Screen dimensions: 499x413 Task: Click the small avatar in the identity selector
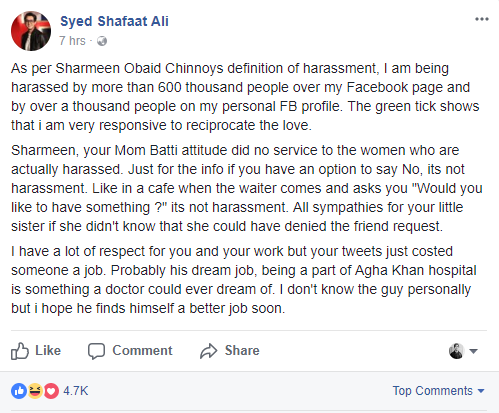click(x=456, y=351)
